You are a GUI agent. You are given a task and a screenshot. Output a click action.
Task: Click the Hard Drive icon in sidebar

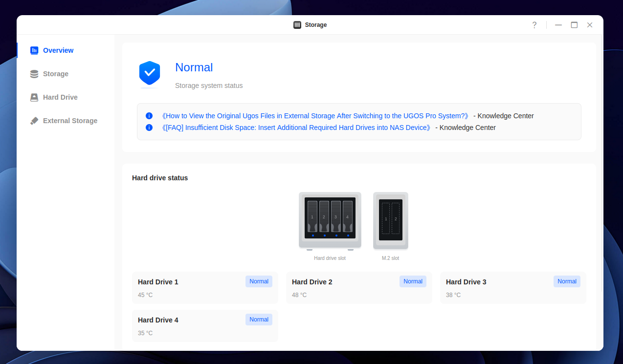pos(34,97)
